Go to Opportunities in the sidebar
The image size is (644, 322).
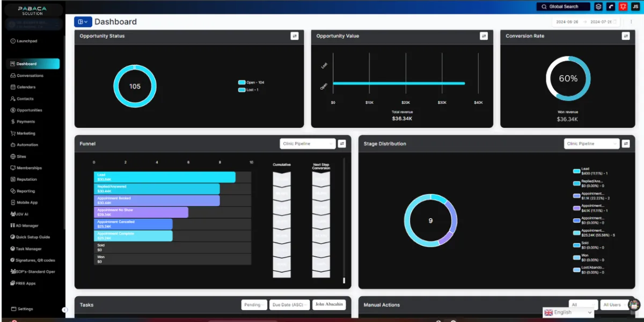pos(29,110)
